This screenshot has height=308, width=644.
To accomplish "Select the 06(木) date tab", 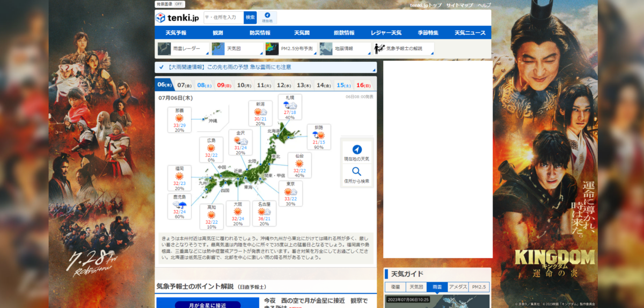I will pyautogui.click(x=165, y=85).
